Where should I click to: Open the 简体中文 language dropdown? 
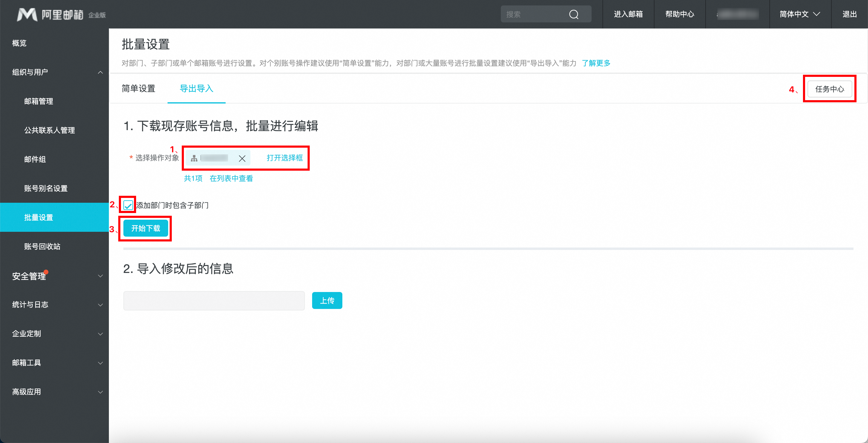[x=799, y=14]
